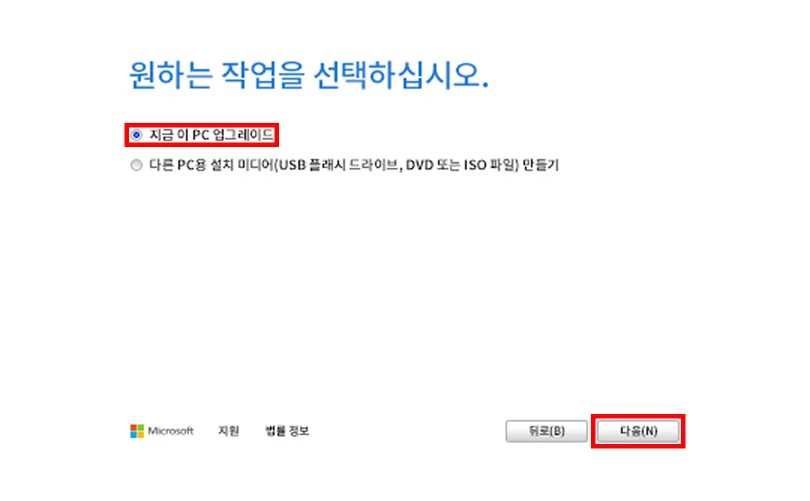Click the 'DVD 또는' text in the second option
The image size is (810, 501).
click(x=432, y=165)
